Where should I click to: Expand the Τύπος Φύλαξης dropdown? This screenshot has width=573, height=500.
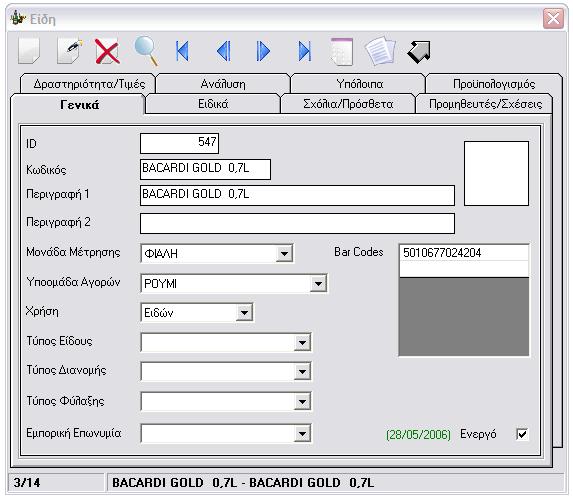(302, 402)
